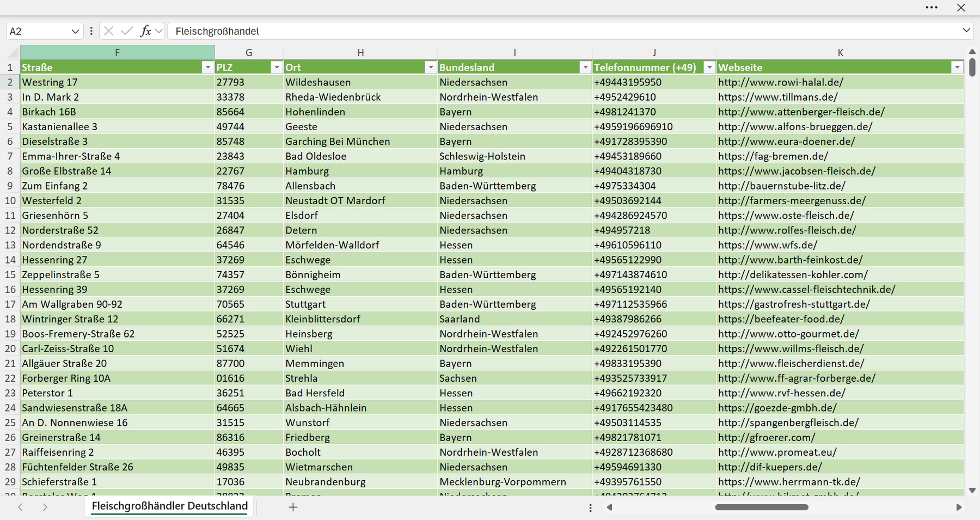This screenshot has width=980, height=520.
Task: Select column header J
Action: pos(654,53)
